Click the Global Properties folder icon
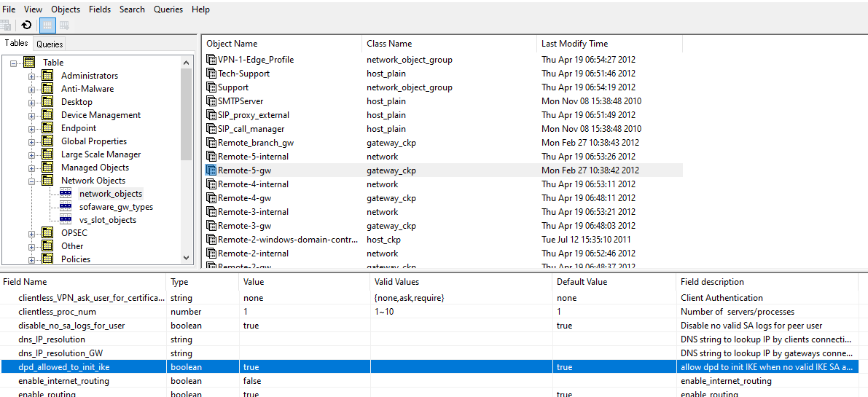The image size is (868, 397). [x=47, y=141]
